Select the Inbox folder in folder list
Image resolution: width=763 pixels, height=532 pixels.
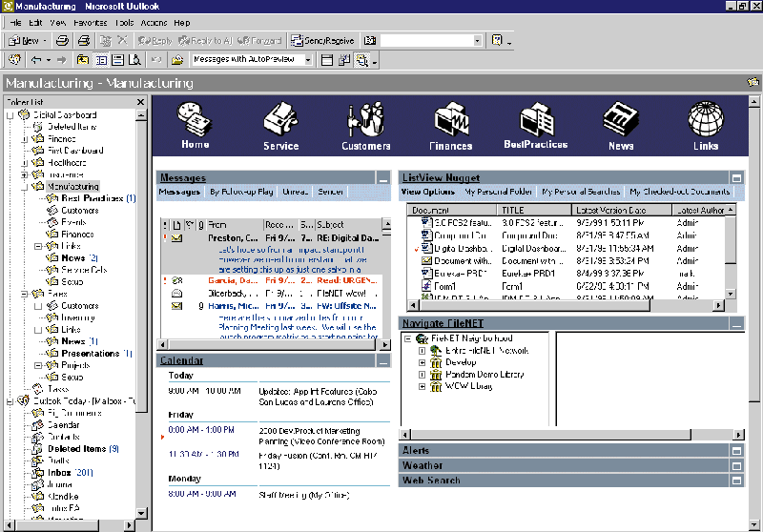pos(60,473)
